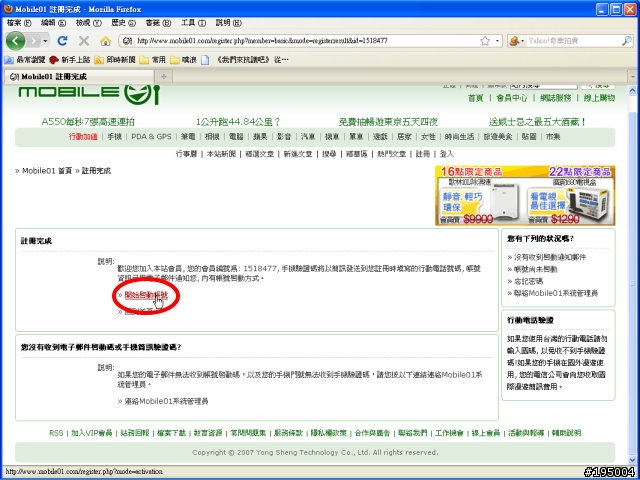Screen dimensions: 640x480
Task: Select the 相機 category
Action: click(212, 137)
